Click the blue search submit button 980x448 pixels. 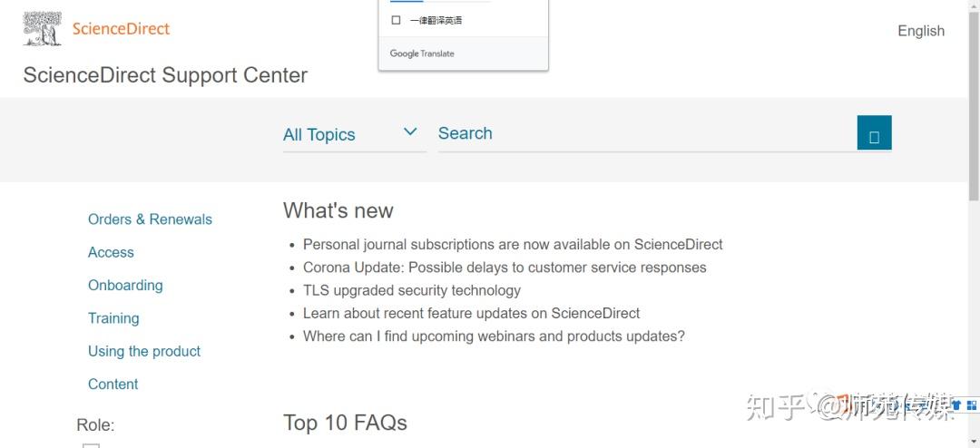pos(874,133)
